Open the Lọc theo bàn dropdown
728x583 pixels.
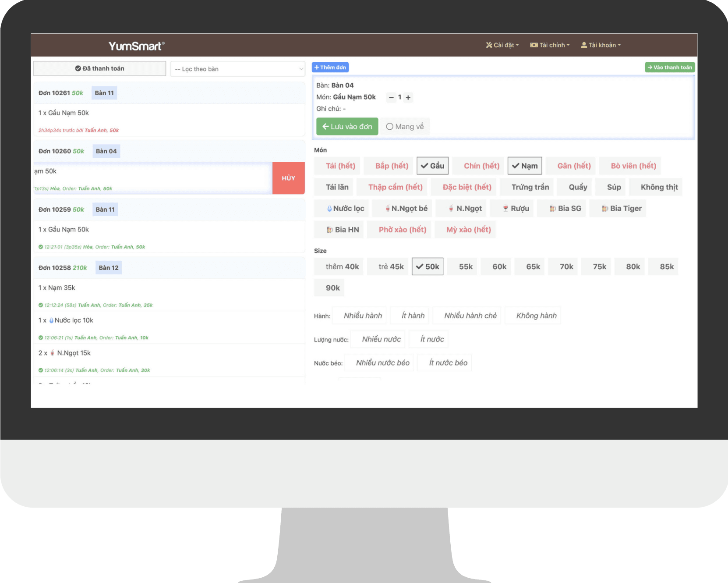click(x=237, y=69)
